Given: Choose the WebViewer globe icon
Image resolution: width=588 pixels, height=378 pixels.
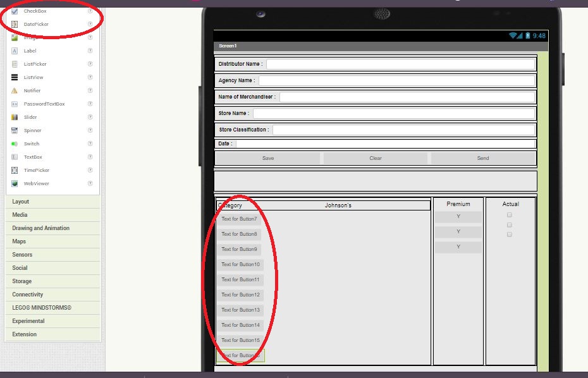Looking at the screenshot, I should [15, 183].
